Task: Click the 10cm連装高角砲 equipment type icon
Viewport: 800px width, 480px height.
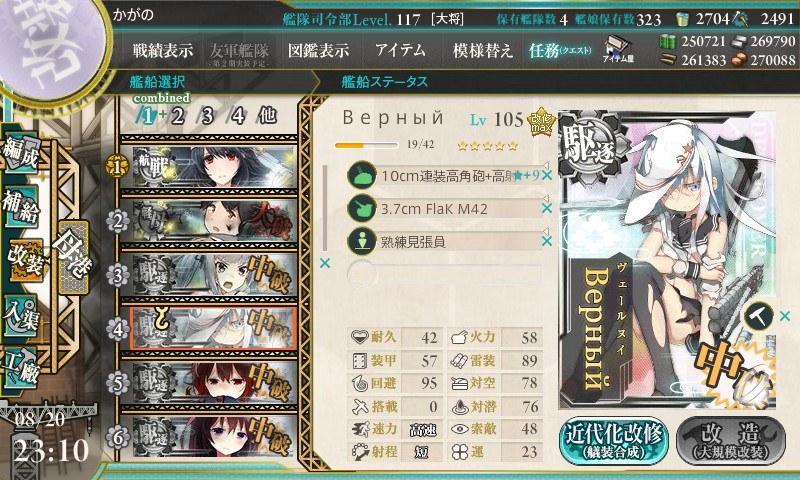Action: coord(362,175)
